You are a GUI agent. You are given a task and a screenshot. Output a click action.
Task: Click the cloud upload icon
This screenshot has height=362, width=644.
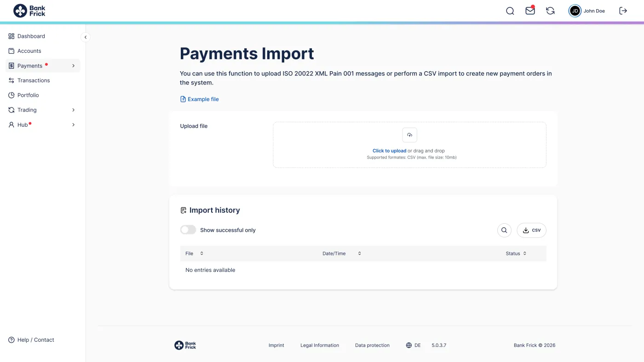point(409,135)
